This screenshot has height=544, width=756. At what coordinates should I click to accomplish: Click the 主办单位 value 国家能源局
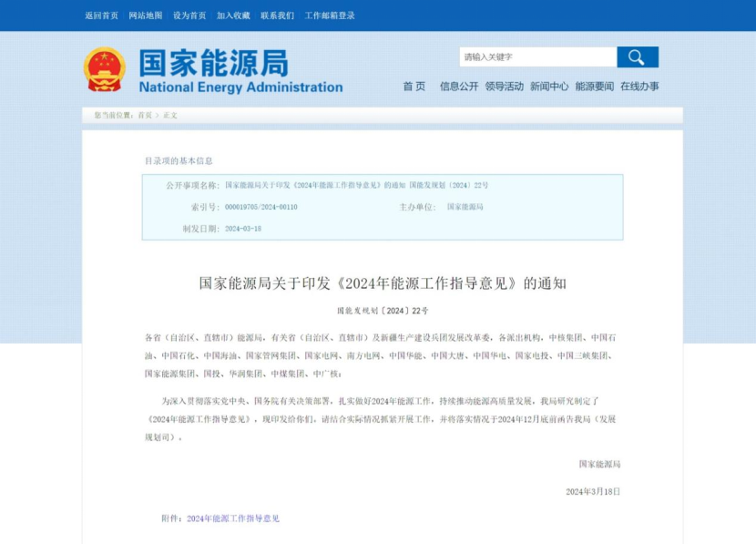(465, 207)
